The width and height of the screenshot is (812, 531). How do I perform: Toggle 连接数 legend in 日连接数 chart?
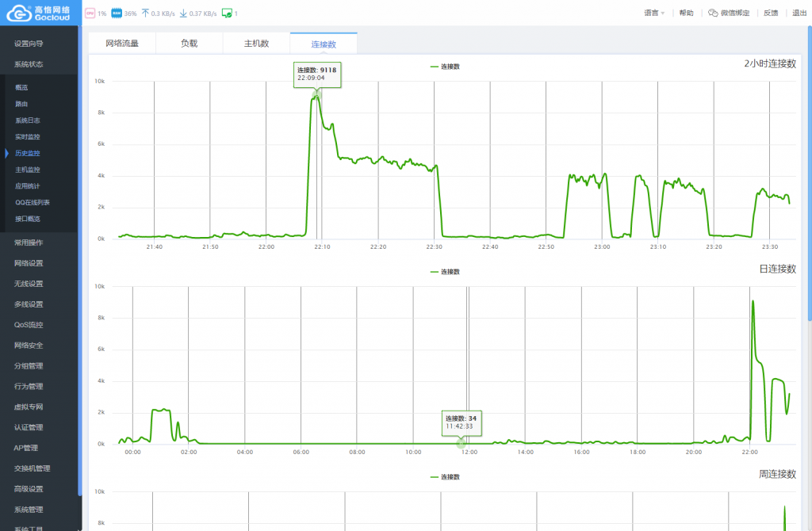click(445, 272)
